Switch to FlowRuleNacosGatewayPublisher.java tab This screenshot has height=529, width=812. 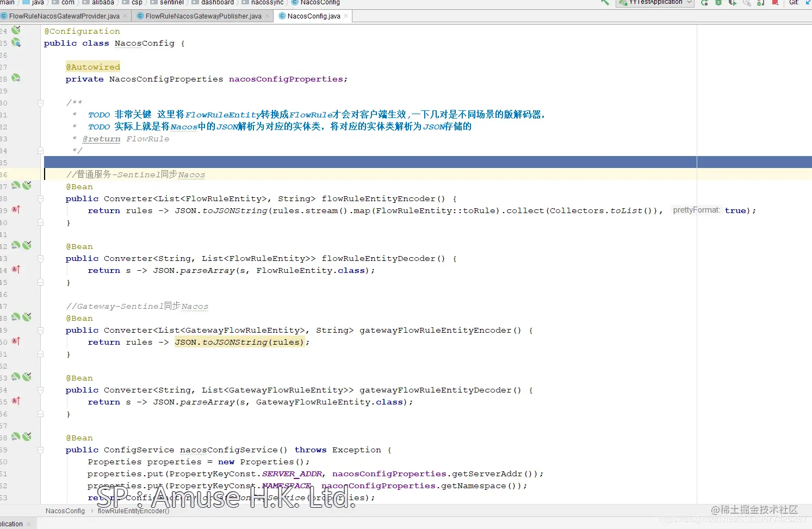pos(203,16)
